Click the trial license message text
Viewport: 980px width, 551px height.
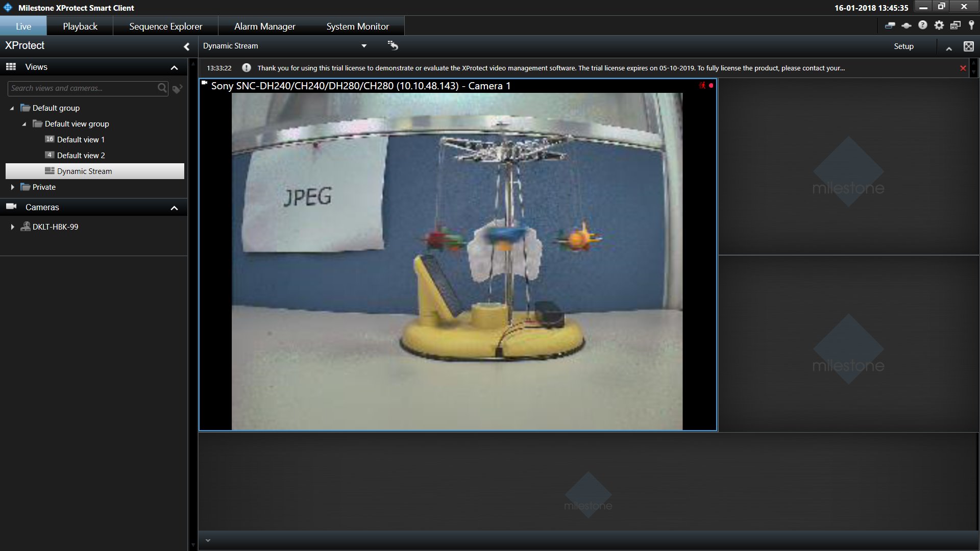click(551, 68)
